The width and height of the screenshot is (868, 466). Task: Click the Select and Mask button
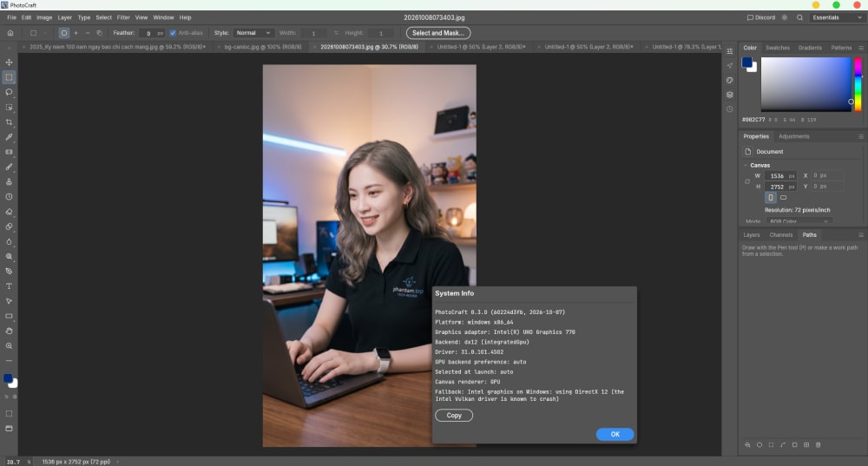coord(437,33)
